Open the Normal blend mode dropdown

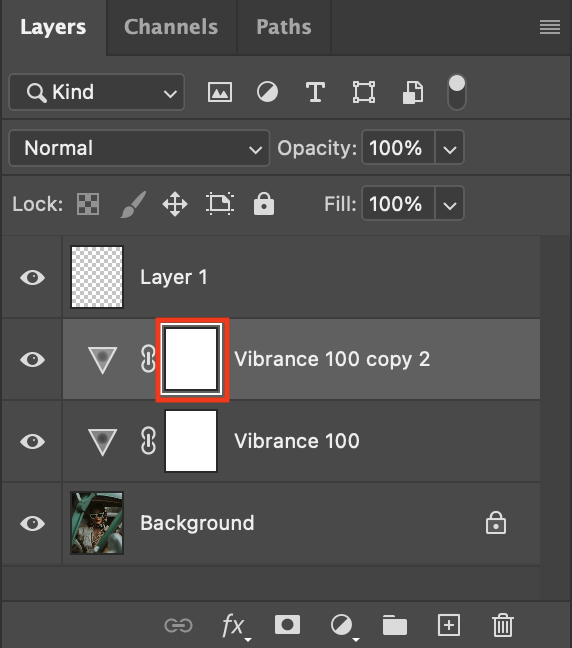[139, 148]
